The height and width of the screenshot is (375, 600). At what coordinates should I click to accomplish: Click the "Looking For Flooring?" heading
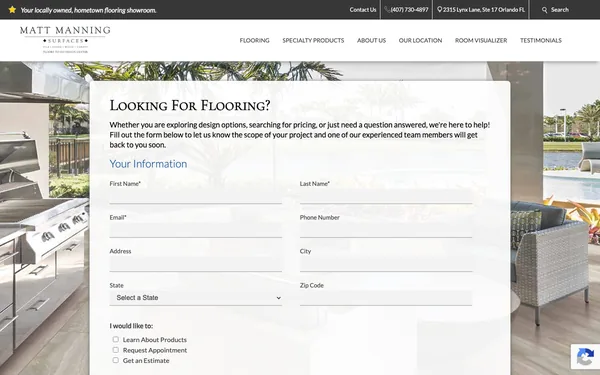[190, 105]
